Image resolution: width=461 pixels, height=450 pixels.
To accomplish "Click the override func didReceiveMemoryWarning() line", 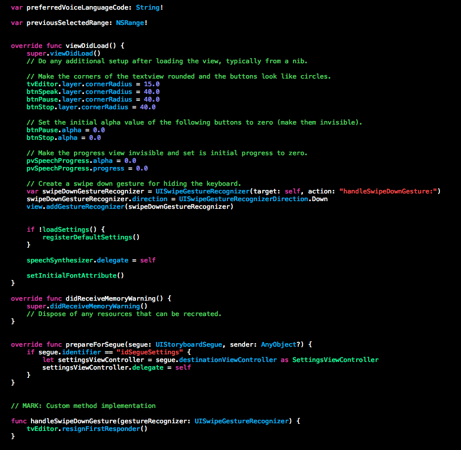I will [x=91, y=298].
